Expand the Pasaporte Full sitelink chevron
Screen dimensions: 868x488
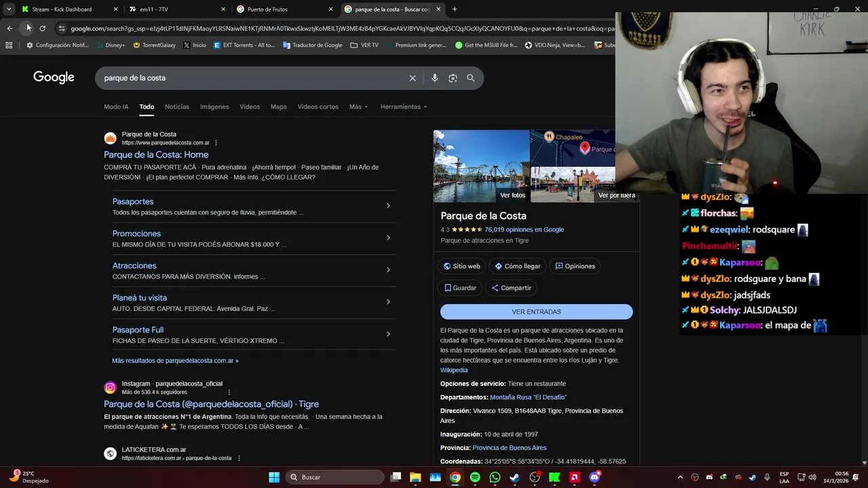tap(388, 333)
